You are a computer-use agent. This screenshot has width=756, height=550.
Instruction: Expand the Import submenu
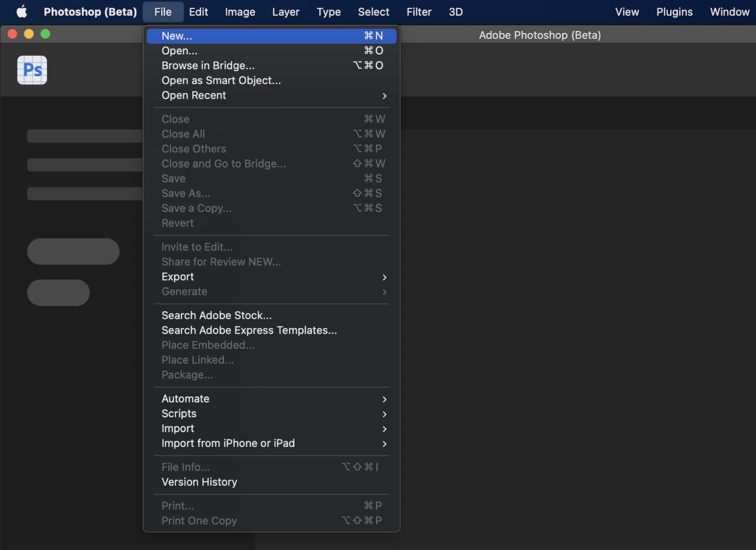coord(272,428)
